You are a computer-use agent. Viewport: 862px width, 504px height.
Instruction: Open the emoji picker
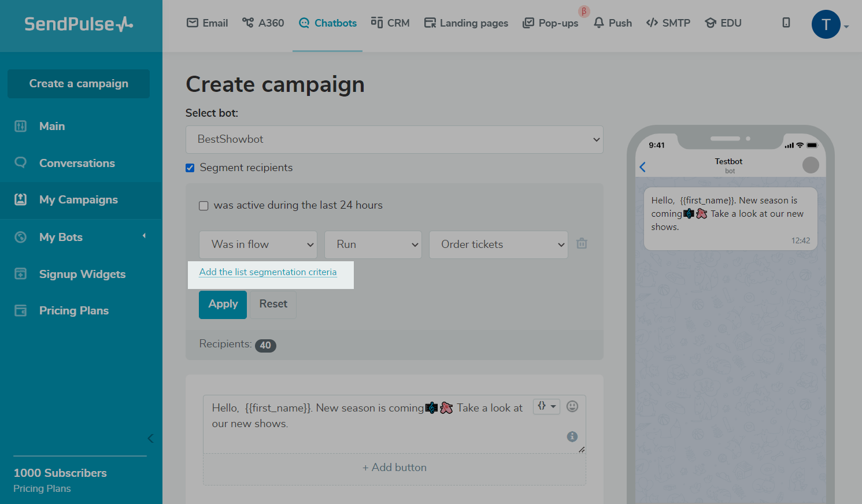(x=572, y=406)
